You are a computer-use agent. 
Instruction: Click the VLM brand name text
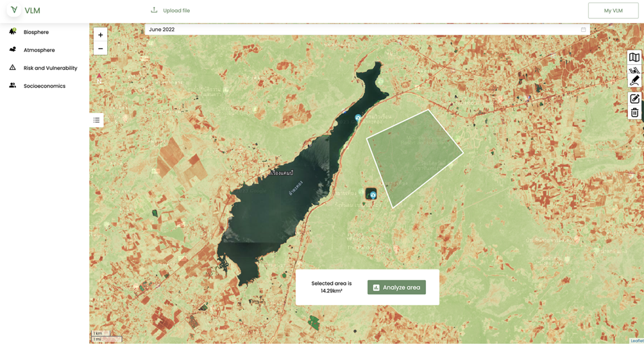pos(33,11)
